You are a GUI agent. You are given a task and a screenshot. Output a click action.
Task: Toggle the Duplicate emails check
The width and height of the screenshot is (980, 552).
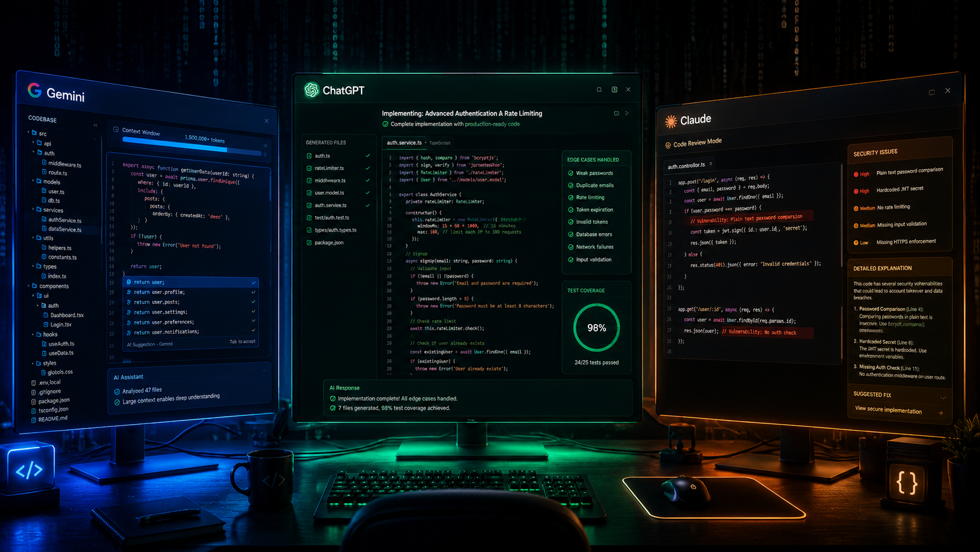[571, 185]
